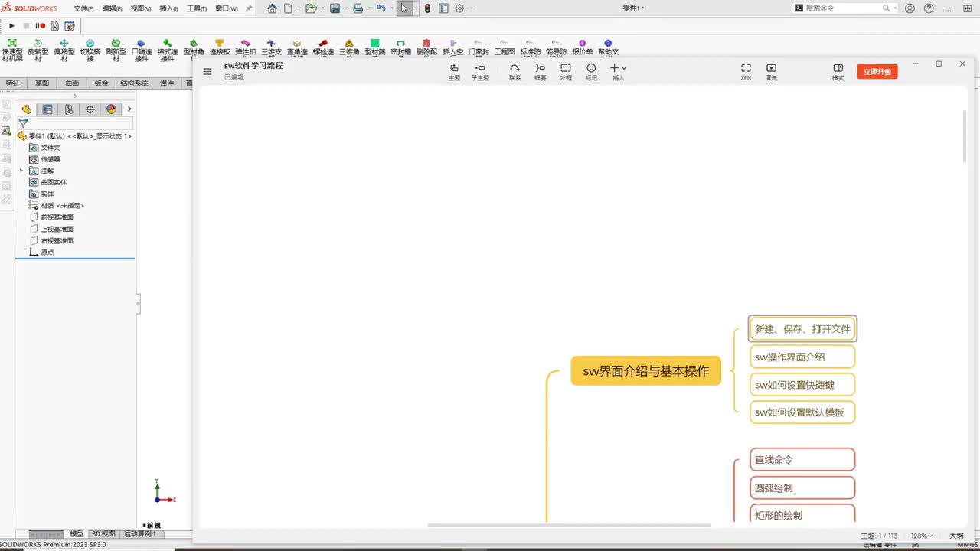Switch to the 草图 tab
Viewport: 980px width, 551px height.
pos(42,83)
